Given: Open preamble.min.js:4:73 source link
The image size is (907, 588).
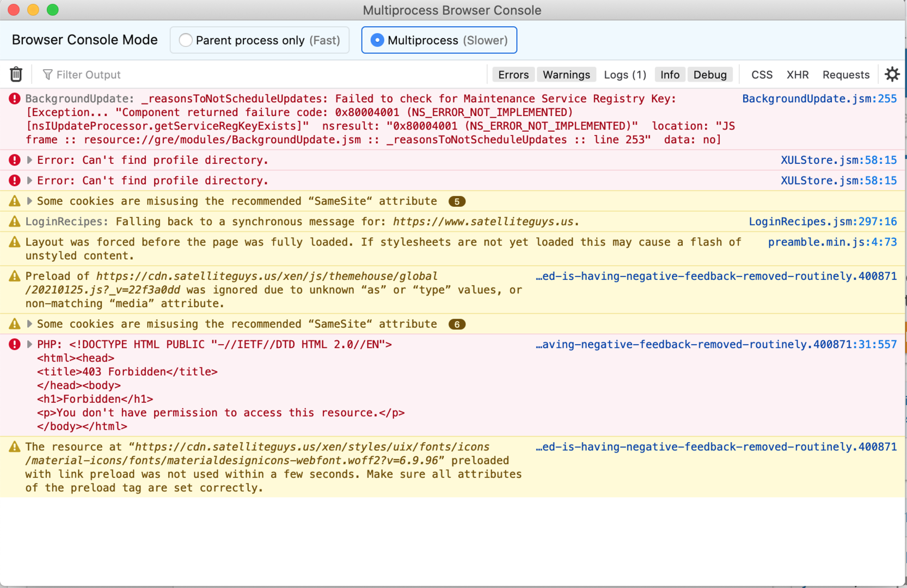Looking at the screenshot, I should point(832,242).
